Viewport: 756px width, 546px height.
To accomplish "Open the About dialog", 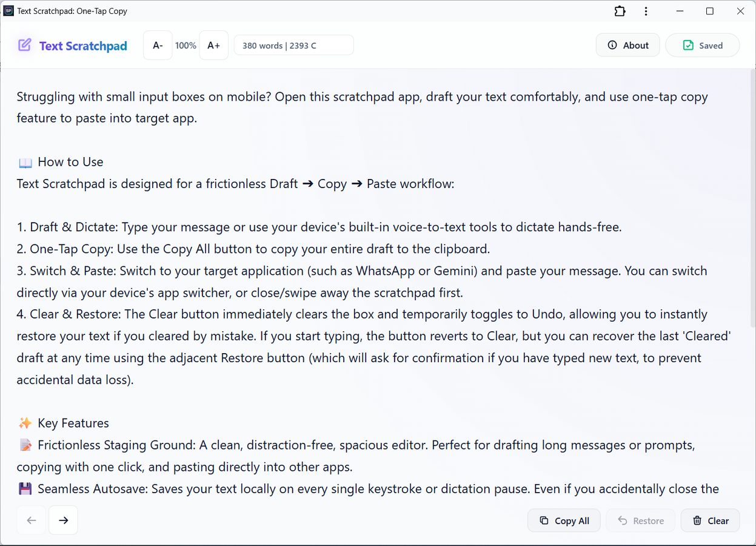I will coord(627,45).
